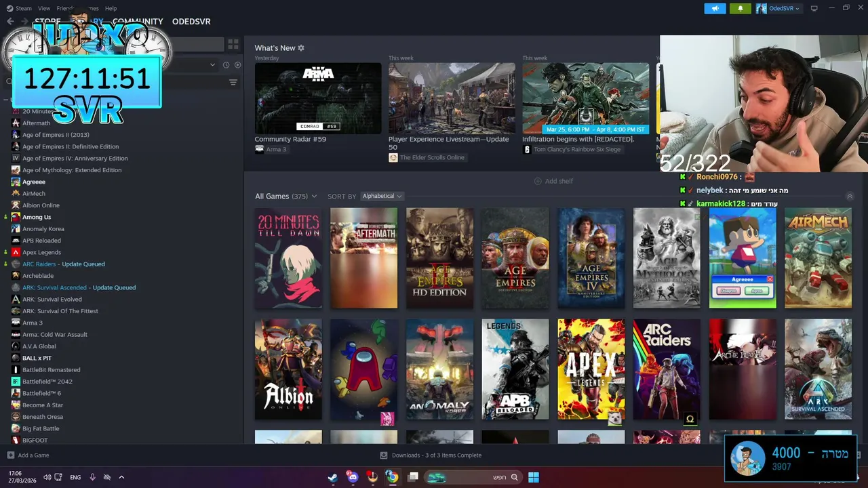
Task: Click the taskbar search box
Action: click(473, 477)
